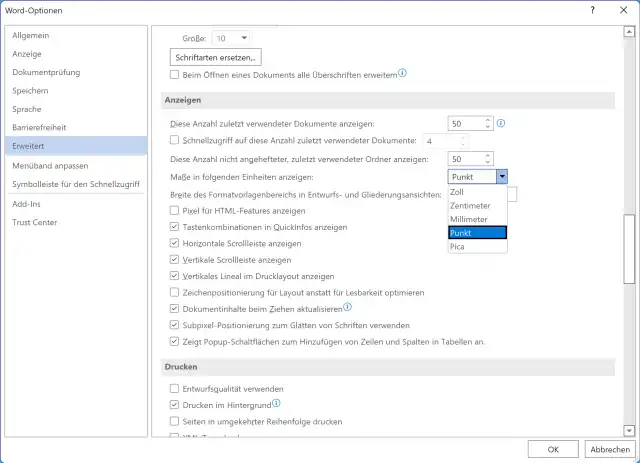Click info icon beside 'Überschriften erweitern' option
This screenshot has height=463, width=640.
[403, 73]
